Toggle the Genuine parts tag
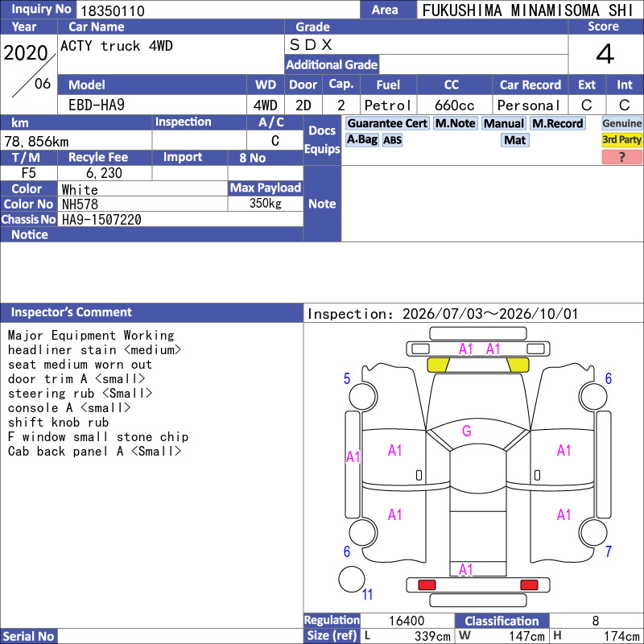Screen dimensions: 644x644 tap(621, 123)
